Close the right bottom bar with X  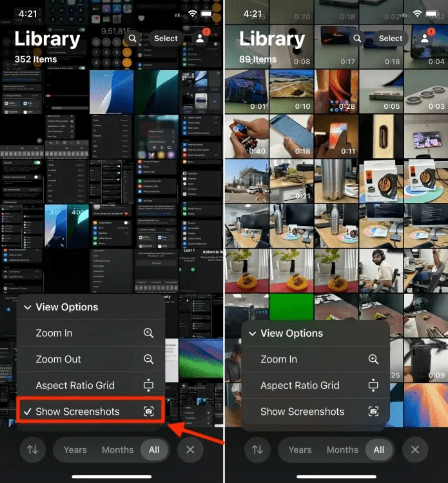point(415,450)
